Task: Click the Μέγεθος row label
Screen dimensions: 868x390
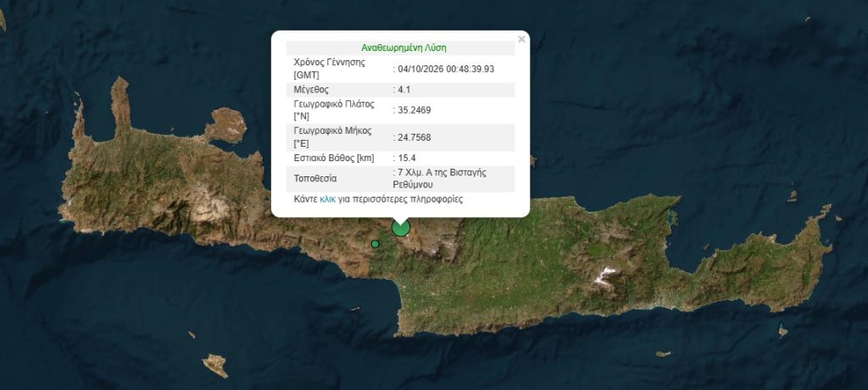Action: tap(310, 90)
